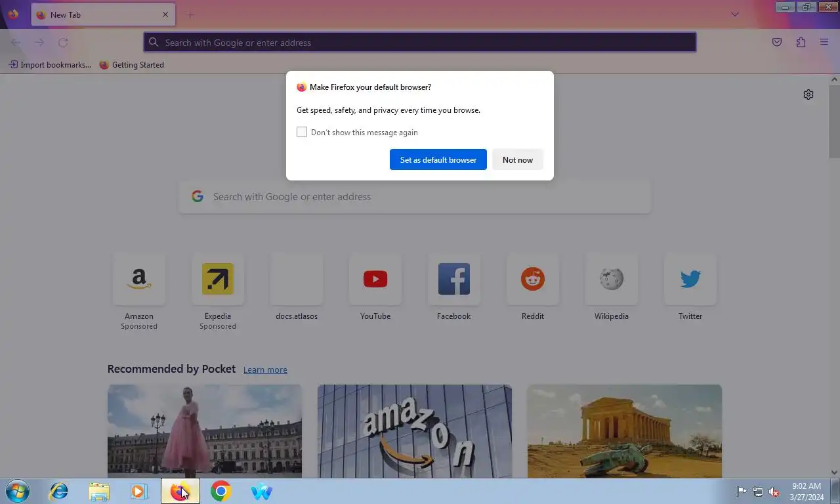
Task: Click the page vertical scrollbar thumb
Action: (834, 121)
